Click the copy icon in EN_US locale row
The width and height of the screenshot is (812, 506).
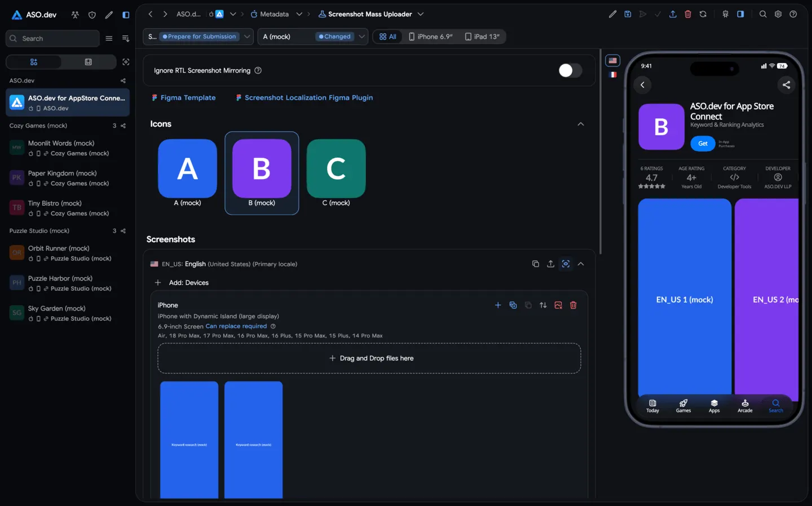[536, 264]
